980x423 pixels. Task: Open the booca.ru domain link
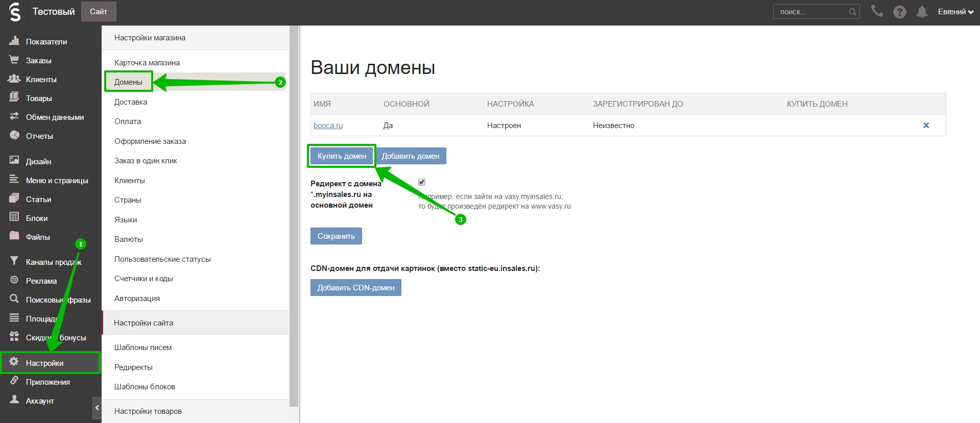(328, 126)
